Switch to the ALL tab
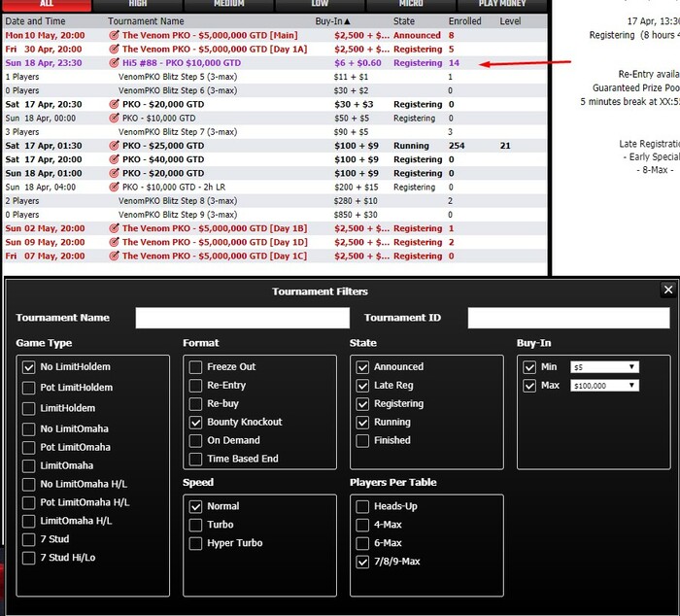The height and width of the screenshot is (616, 680). [x=46, y=4]
